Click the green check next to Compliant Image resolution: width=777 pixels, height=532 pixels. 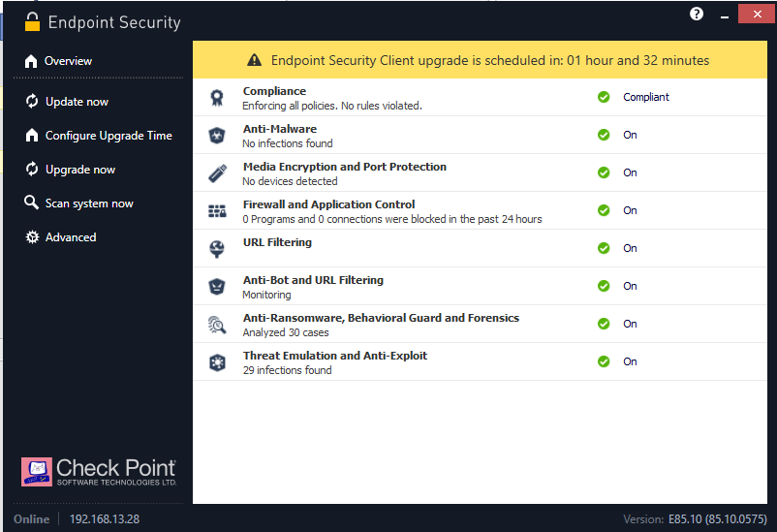(x=604, y=97)
